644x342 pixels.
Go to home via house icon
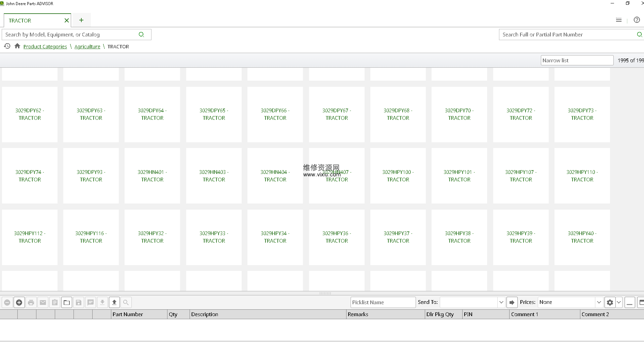click(x=17, y=46)
